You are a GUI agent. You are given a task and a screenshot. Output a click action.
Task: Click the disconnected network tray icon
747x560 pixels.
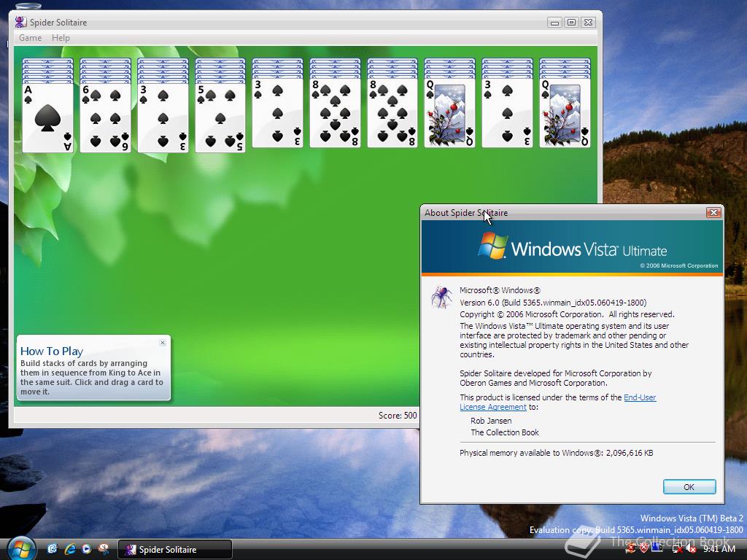click(x=677, y=548)
